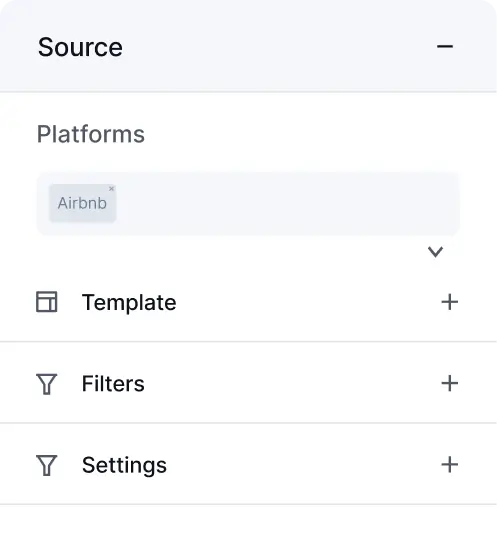The image size is (497, 546).
Task: Open the Template menu item
Action: pos(248,302)
